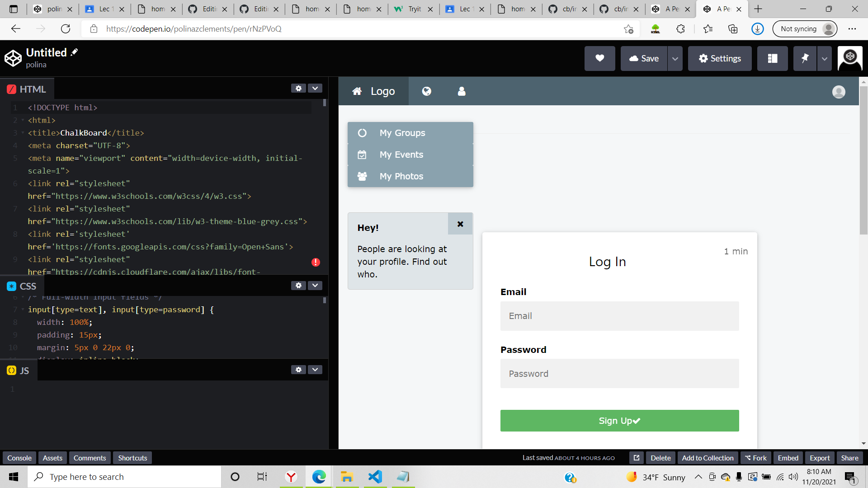Click the globe icon in the preview navbar

[426, 91]
